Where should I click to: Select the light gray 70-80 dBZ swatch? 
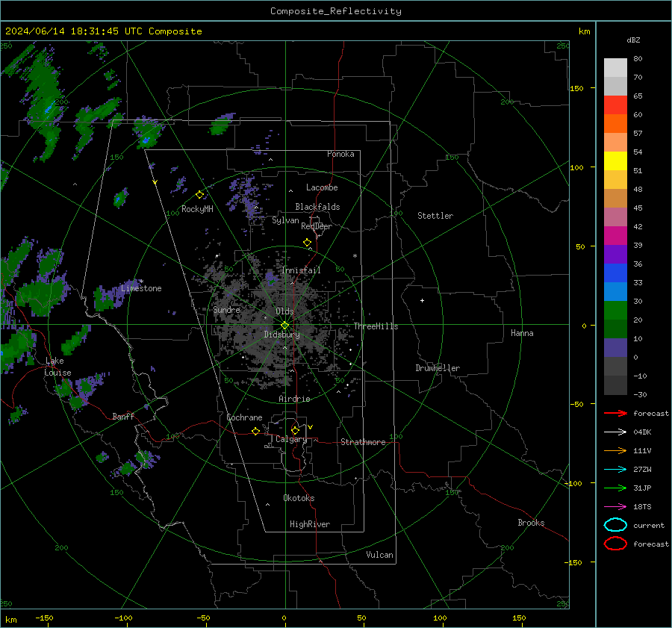(615, 67)
